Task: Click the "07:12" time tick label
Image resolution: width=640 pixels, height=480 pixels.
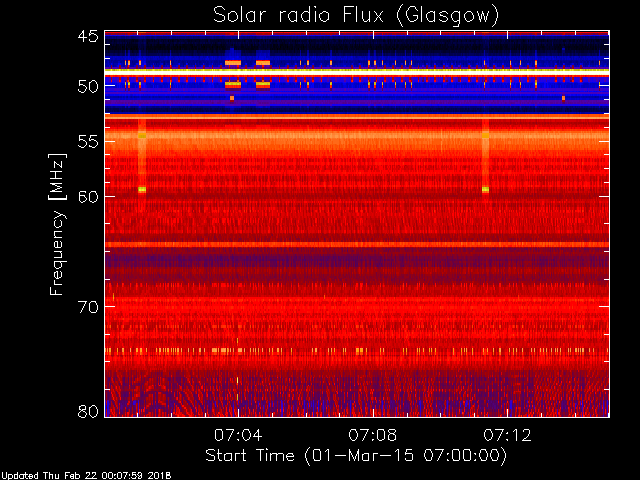Action: (507, 435)
